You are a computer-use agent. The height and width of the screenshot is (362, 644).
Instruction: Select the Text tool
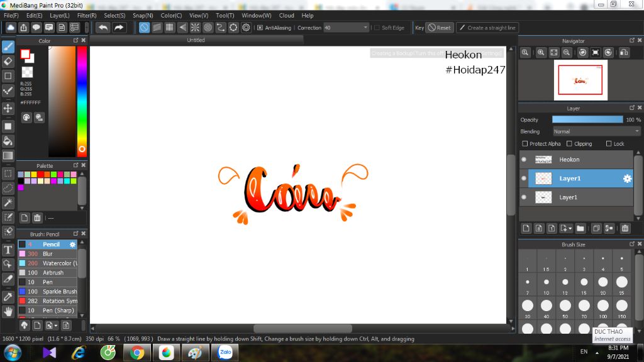[x=8, y=250]
